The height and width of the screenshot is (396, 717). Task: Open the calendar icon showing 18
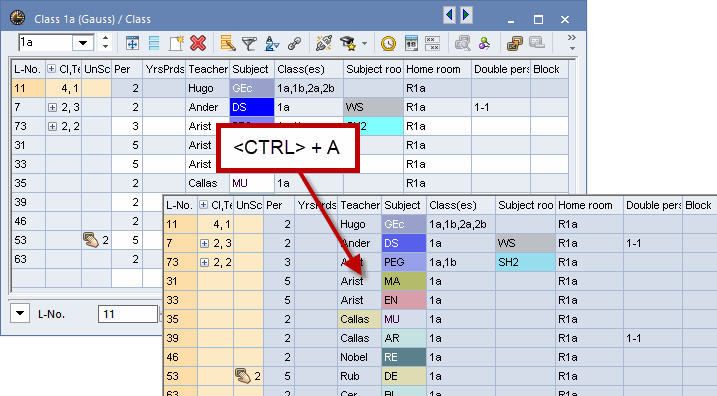411,43
